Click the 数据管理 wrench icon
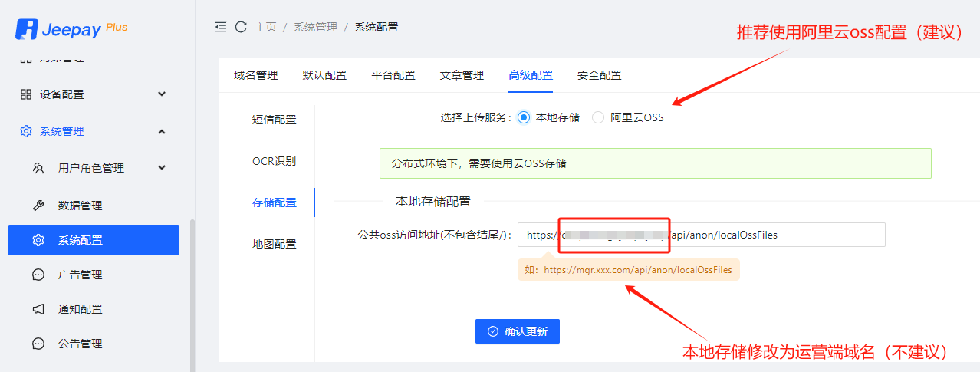 coord(38,206)
